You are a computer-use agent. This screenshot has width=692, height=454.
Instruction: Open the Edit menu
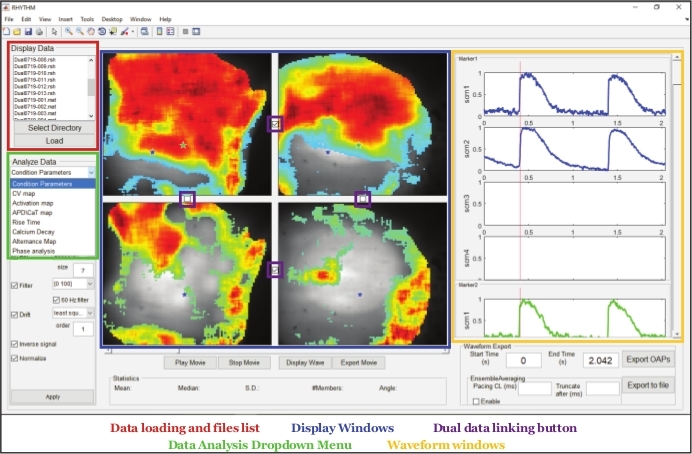(x=26, y=19)
